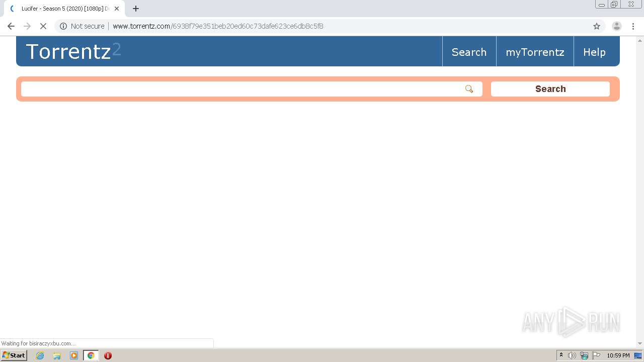Click the page scrollbar down arrow
This screenshot has height=362, width=644.
click(640, 344)
